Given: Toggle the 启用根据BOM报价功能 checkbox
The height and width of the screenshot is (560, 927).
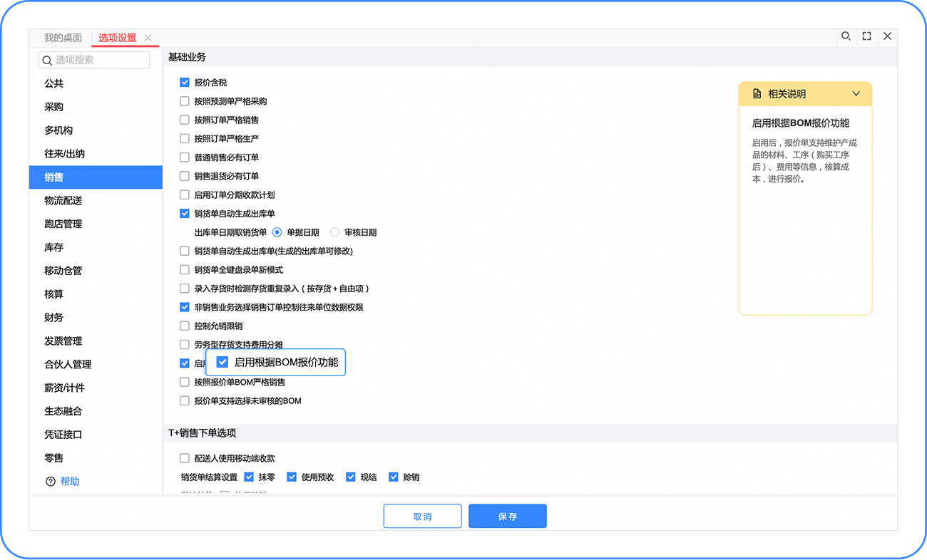Looking at the screenshot, I should (x=222, y=362).
